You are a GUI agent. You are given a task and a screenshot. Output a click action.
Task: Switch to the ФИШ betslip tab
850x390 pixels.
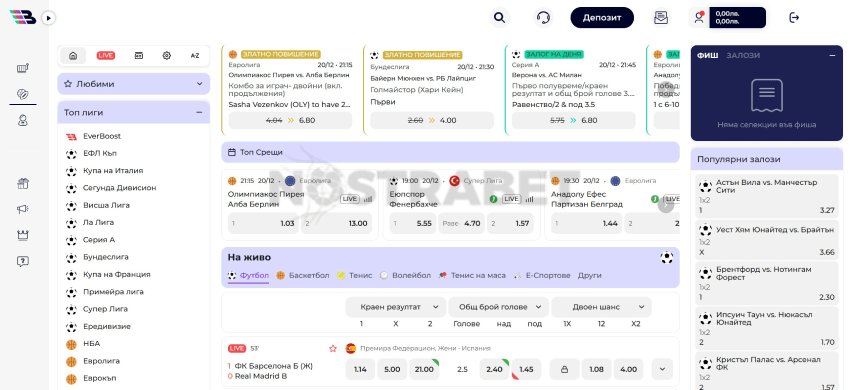707,55
